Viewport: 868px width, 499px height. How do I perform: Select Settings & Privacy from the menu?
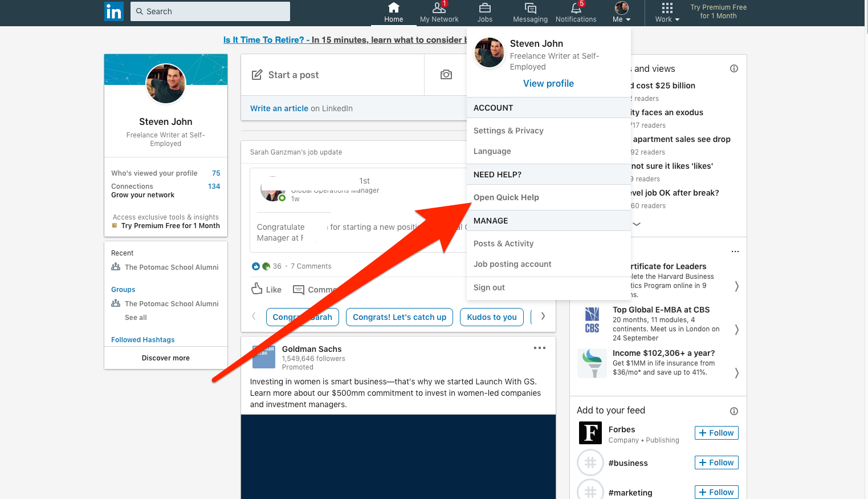(x=508, y=130)
